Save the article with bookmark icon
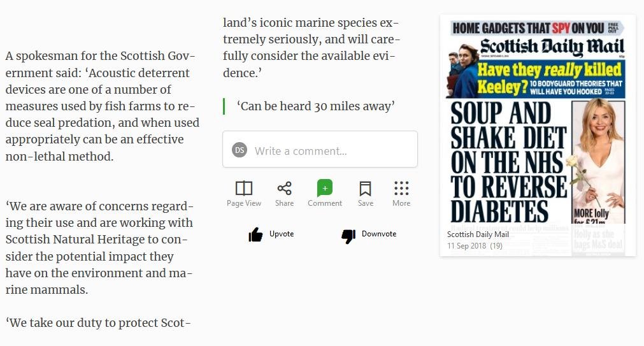Image resolution: width=644 pixels, height=346 pixels. coord(365,189)
